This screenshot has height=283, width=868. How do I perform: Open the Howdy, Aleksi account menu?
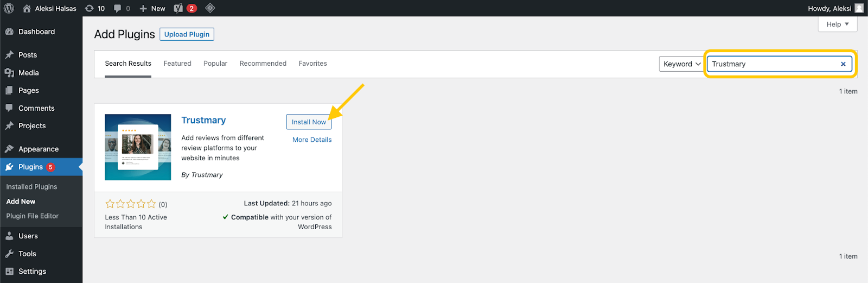pos(829,8)
